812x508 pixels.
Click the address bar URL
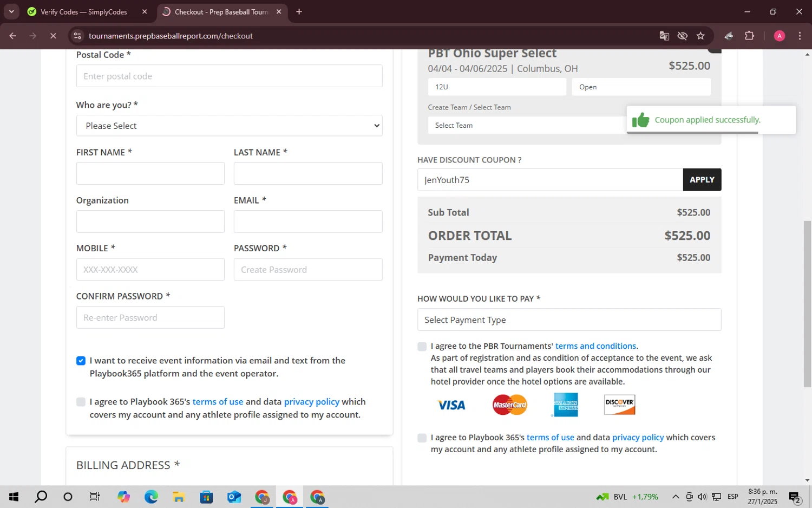tap(171, 36)
